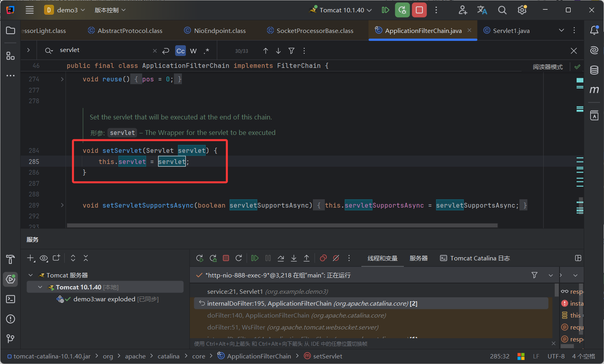Open the Database tool window icon
Screen dimensions: 604x364
point(594,70)
